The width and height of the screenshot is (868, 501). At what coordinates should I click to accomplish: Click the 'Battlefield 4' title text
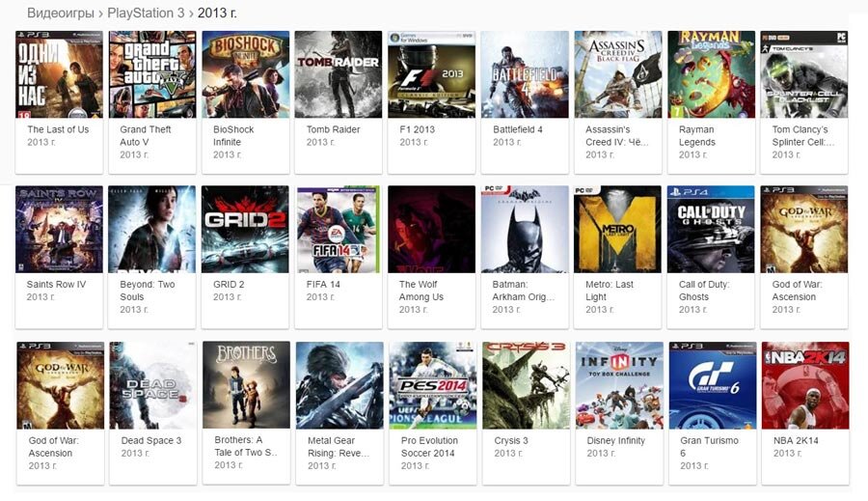(x=518, y=129)
